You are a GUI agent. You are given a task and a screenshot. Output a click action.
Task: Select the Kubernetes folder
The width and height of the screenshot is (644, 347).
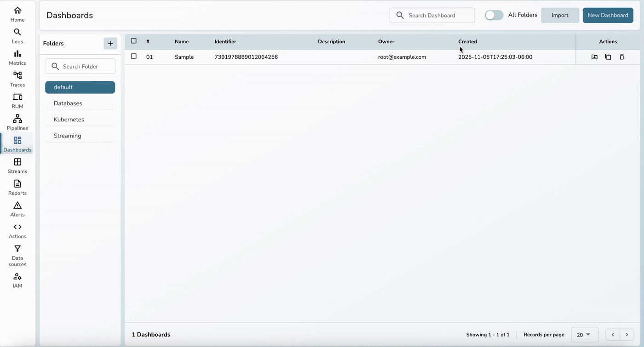coord(69,119)
